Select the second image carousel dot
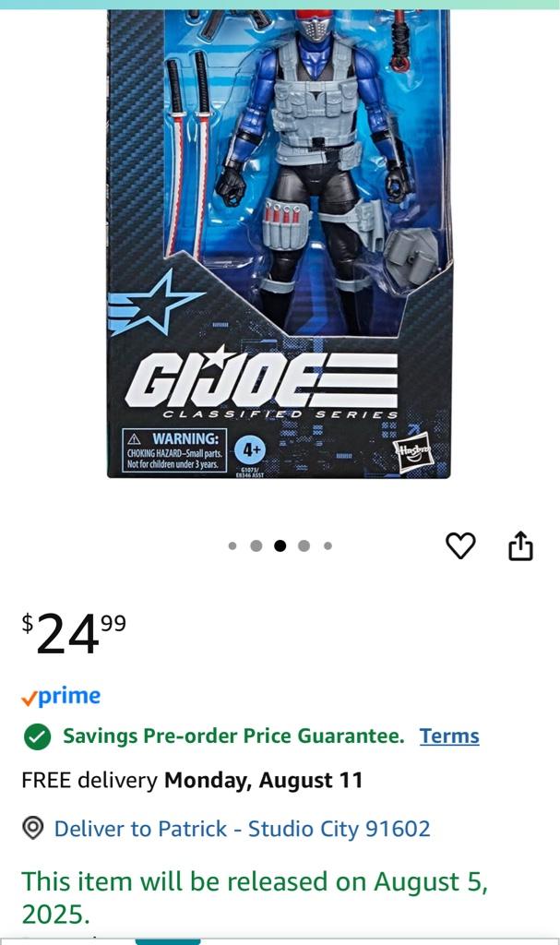This screenshot has height=945, width=560. point(256,546)
